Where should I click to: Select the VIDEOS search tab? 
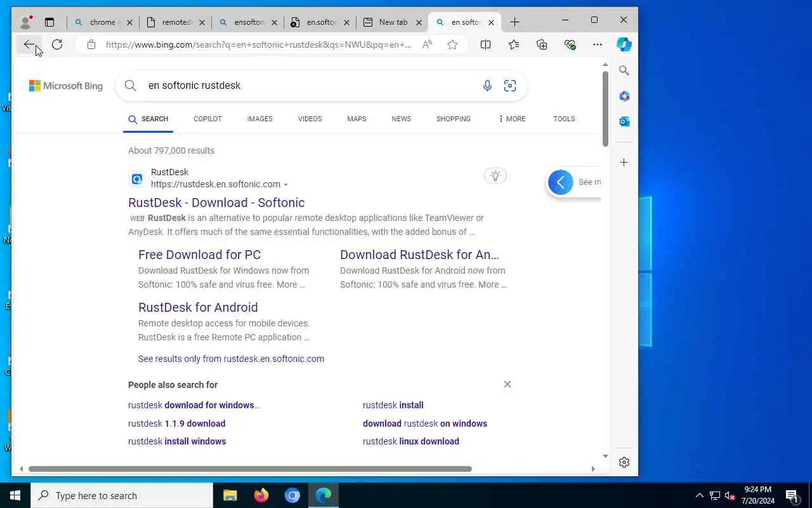point(310,119)
